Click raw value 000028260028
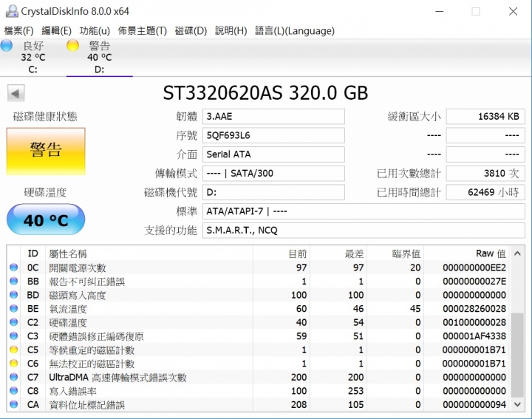This screenshot has width=532, height=419. coord(474,308)
